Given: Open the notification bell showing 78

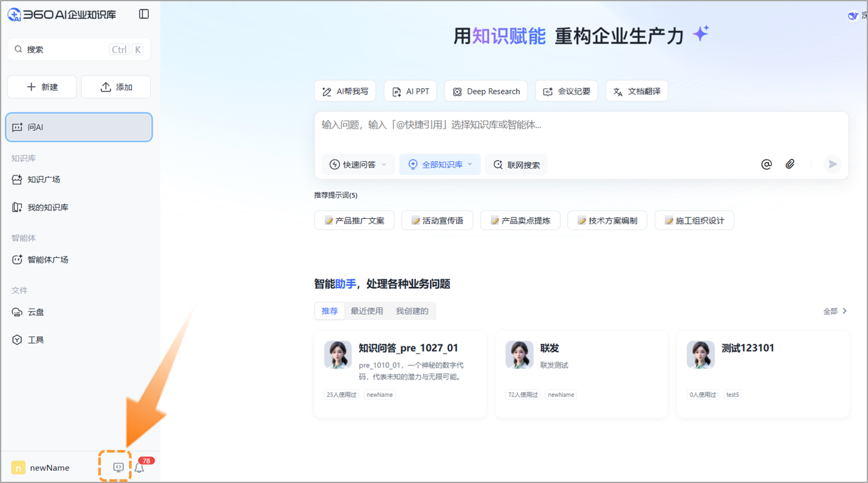Looking at the screenshot, I should click(138, 467).
